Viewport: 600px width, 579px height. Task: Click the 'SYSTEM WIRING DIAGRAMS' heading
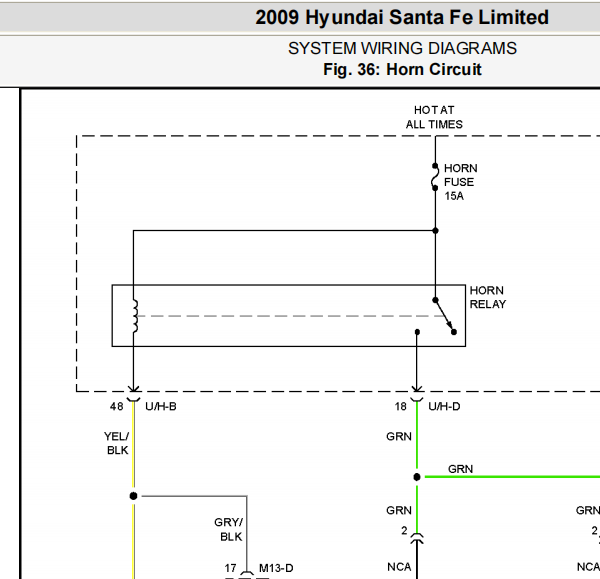click(402, 49)
